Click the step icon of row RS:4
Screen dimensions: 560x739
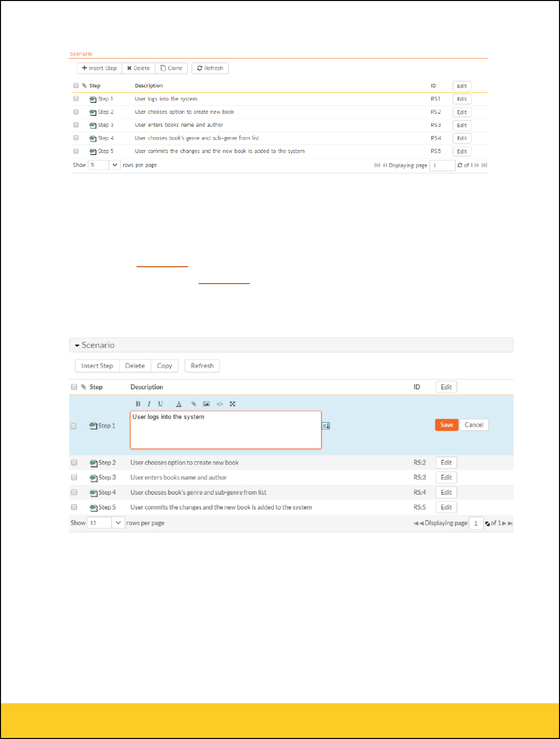[94, 493]
